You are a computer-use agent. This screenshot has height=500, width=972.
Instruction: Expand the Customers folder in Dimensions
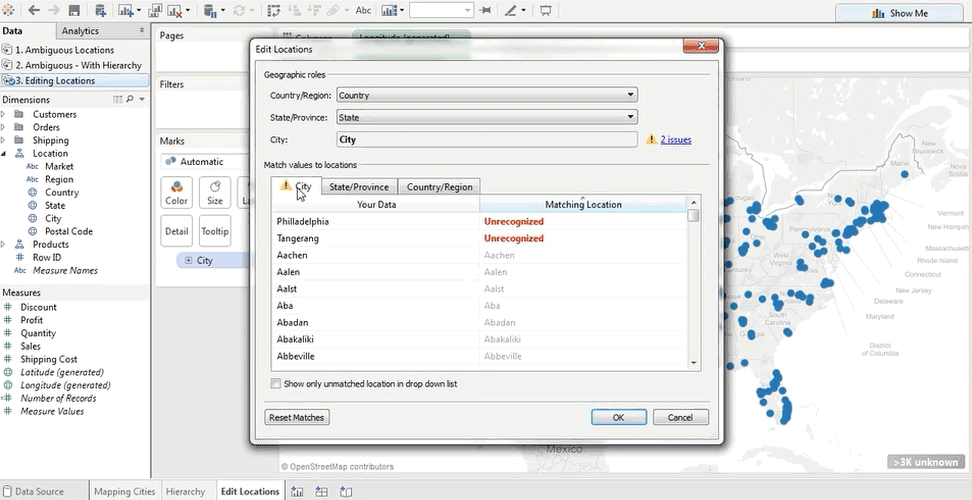point(4,114)
